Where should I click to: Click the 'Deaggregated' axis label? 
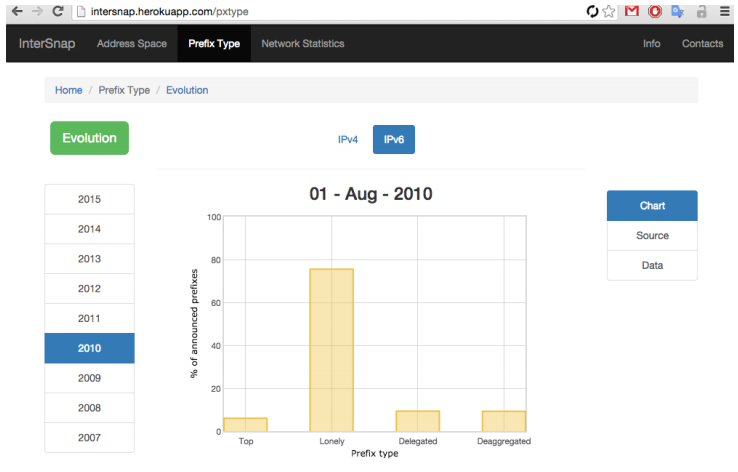[x=504, y=441]
